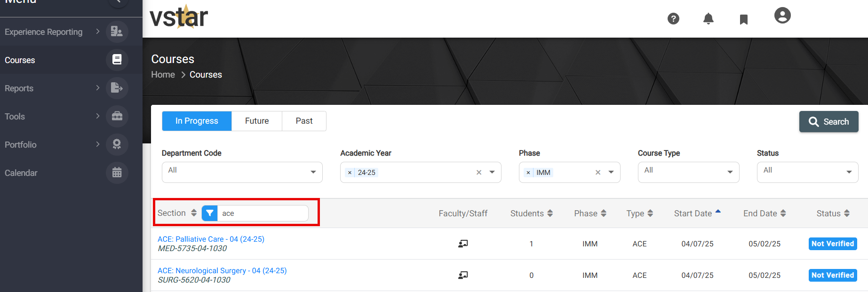Click the Section filter funnel icon

(x=209, y=213)
